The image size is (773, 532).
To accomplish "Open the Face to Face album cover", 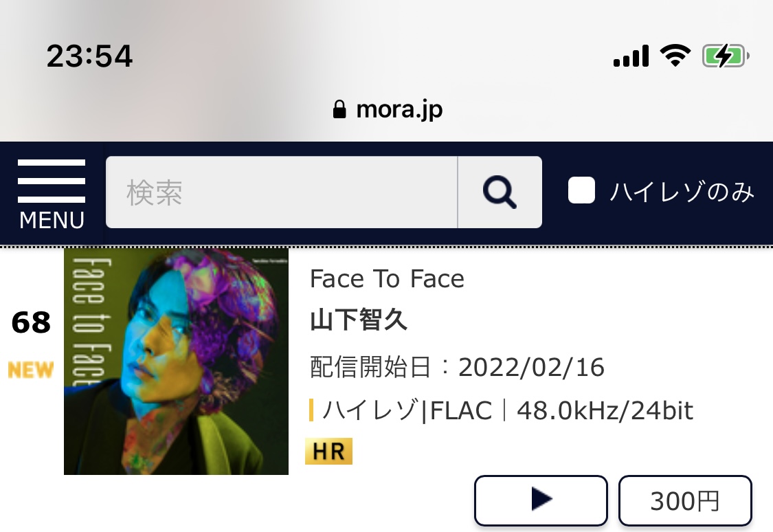I will [x=176, y=362].
